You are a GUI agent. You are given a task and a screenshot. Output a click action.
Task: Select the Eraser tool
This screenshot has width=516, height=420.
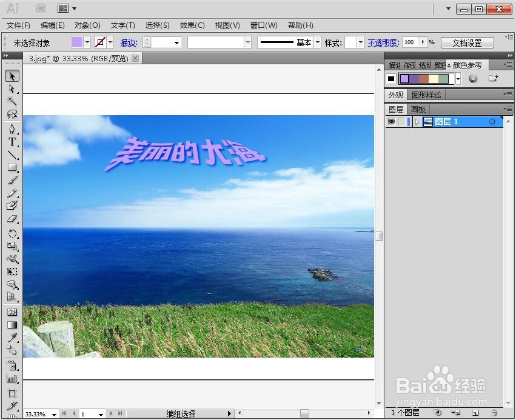(x=12, y=218)
